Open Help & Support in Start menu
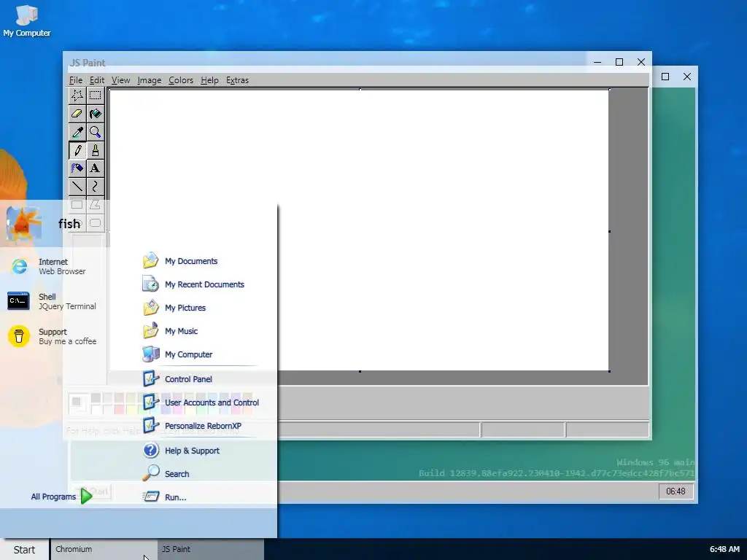The height and width of the screenshot is (560, 747). pos(193,451)
